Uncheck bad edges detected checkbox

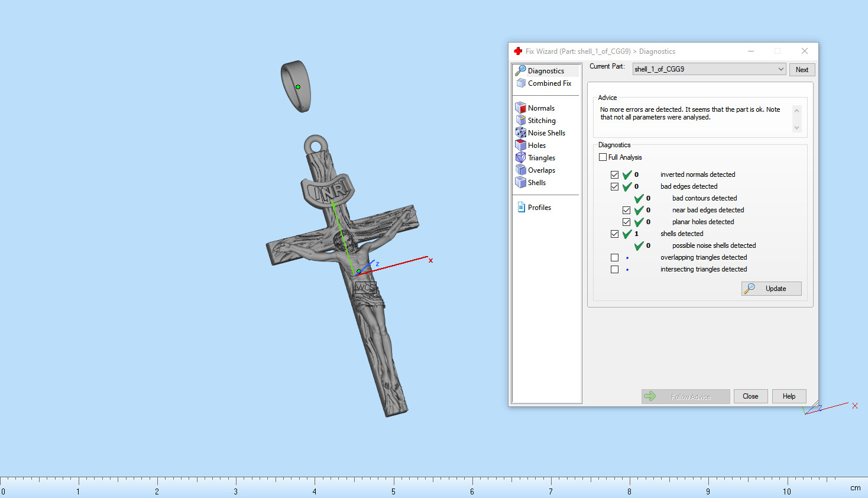(615, 186)
